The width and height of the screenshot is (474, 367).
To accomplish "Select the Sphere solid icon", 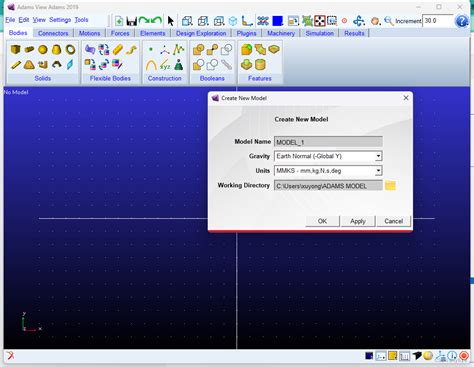I will pyautogui.click(x=43, y=50).
